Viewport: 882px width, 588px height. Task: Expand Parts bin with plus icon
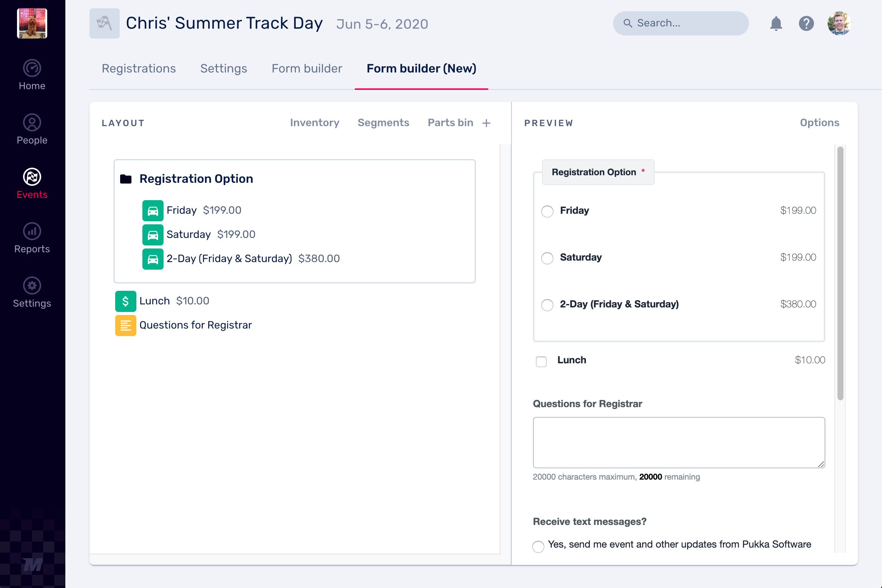point(487,123)
